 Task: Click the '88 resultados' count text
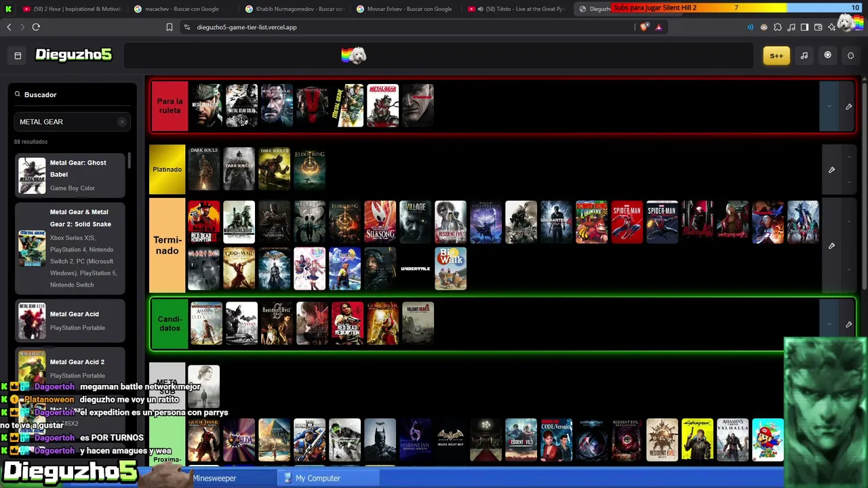(x=31, y=142)
